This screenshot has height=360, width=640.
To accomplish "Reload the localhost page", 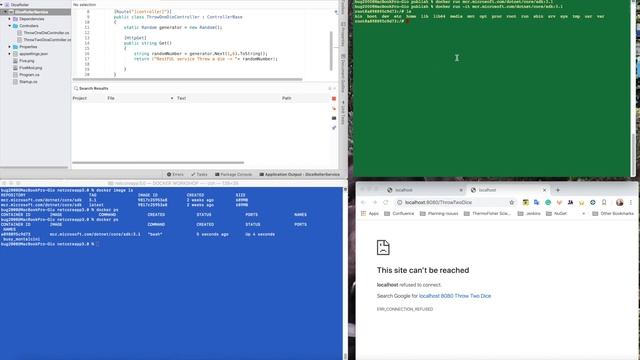I will pos(386,202).
